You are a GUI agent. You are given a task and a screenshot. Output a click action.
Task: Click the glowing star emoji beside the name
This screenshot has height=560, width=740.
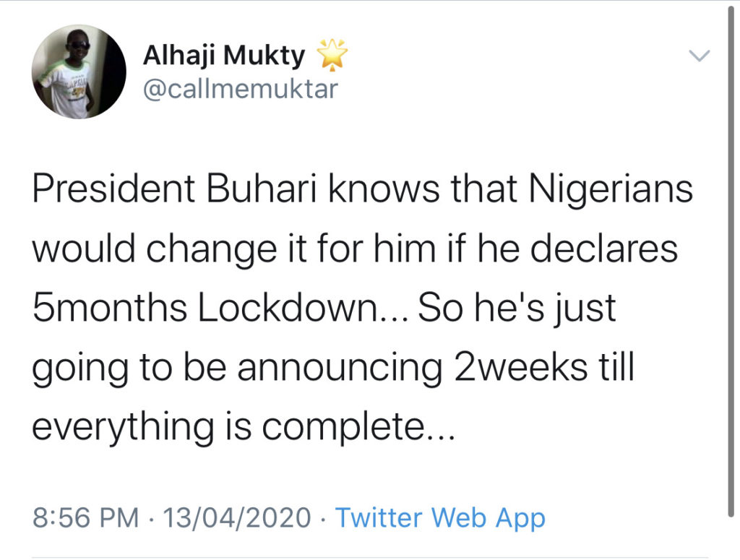[333, 55]
